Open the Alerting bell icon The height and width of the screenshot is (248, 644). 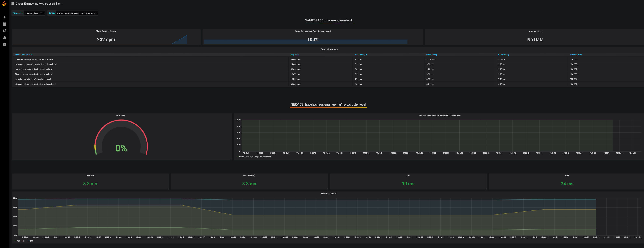point(5,38)
